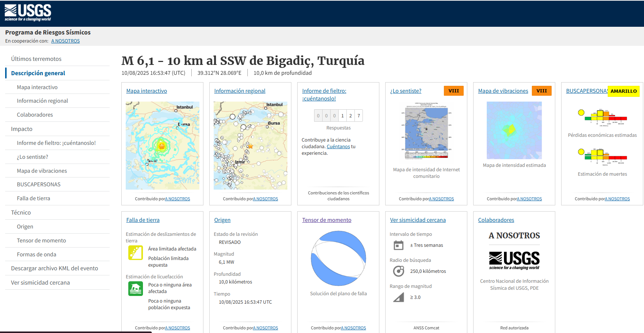
Task: Click the yellow AMARILLO alert badge
Action: (623, 91)
